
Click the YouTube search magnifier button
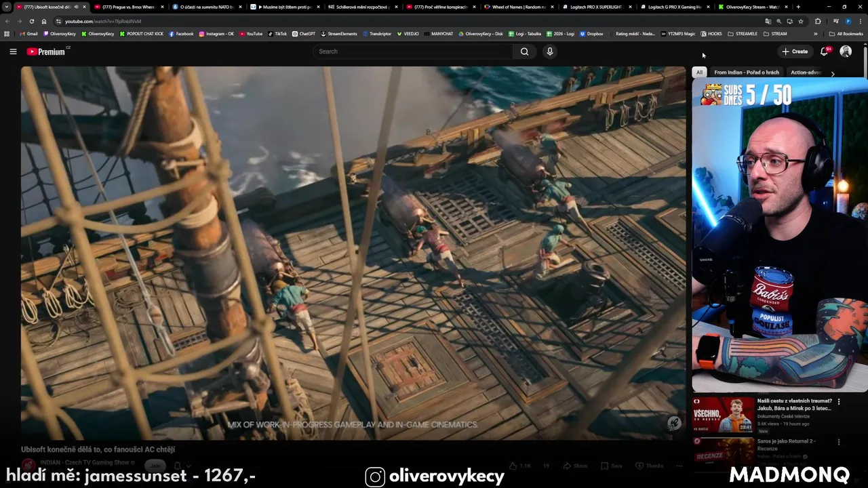524,52
